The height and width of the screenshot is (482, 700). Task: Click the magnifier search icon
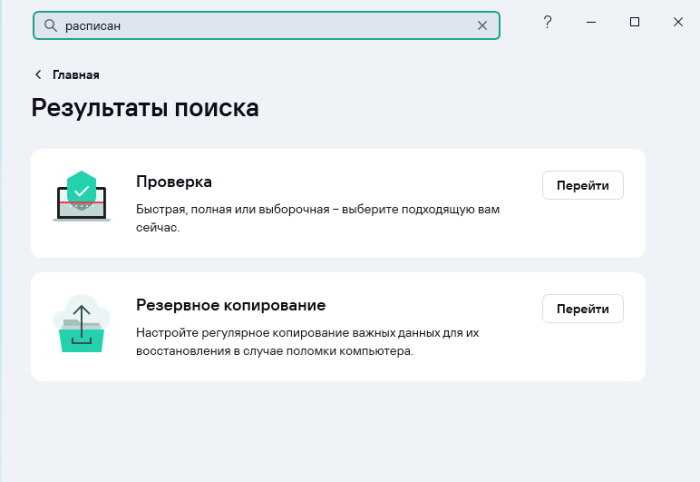[x=50, y=25]
